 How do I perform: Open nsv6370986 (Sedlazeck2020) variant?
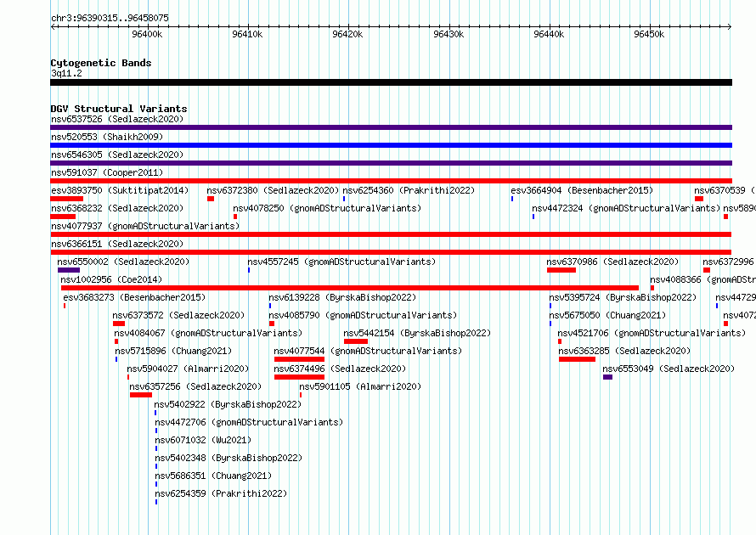pos(612,262)
